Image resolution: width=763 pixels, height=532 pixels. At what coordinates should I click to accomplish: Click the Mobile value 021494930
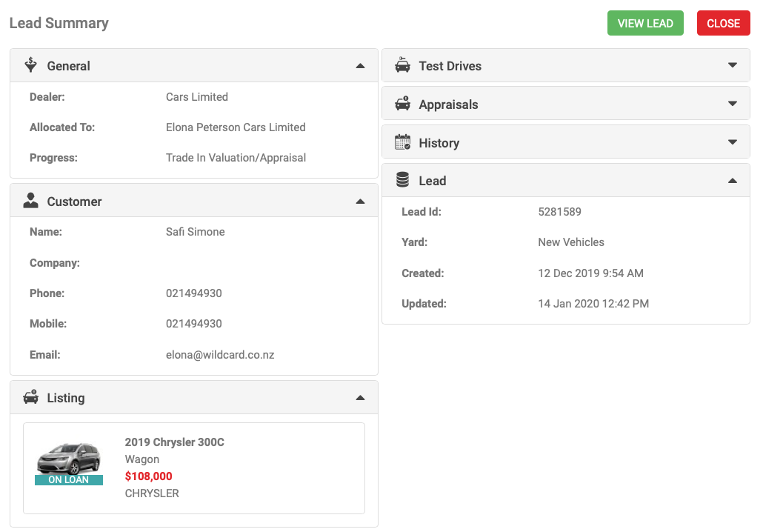coord(193,324)
